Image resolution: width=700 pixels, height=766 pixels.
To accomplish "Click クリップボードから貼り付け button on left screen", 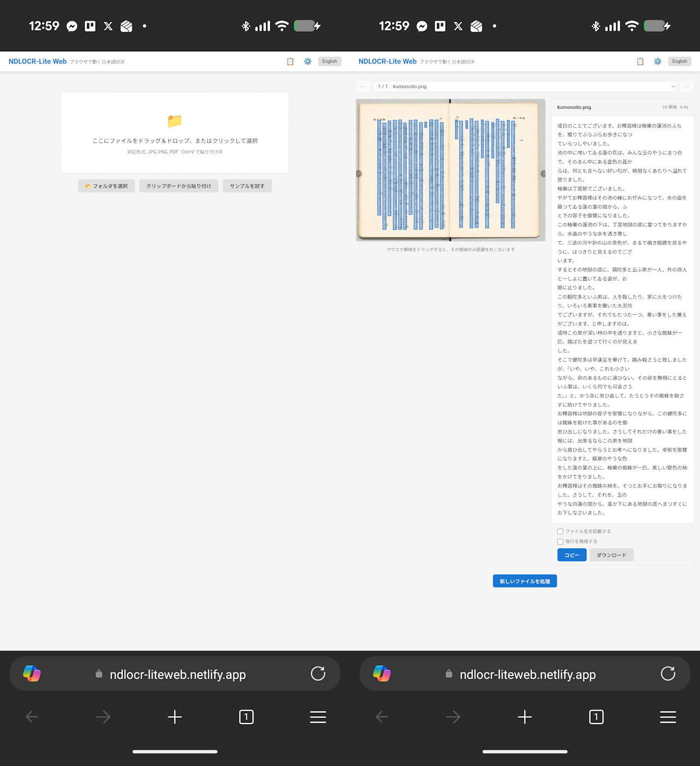I will click(179, 186).
